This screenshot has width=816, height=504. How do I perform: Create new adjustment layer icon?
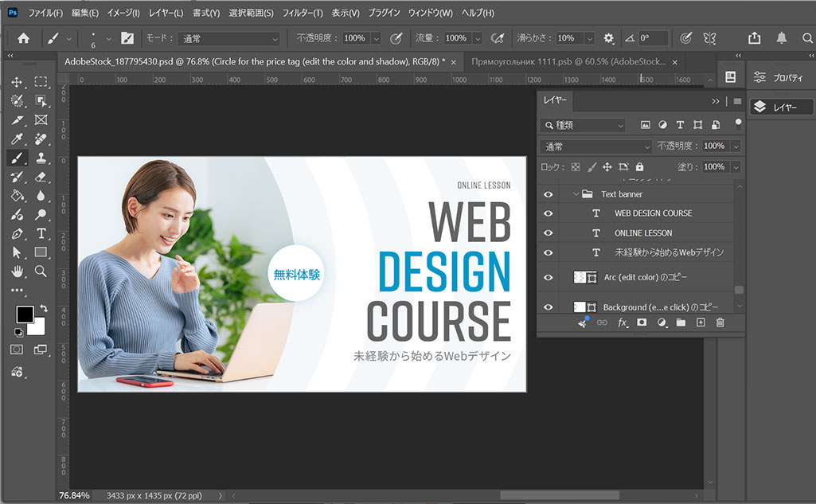point(662,322)
